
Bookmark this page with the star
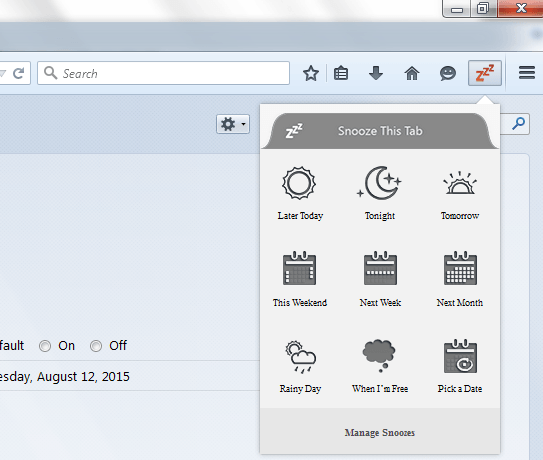point(311,73)
